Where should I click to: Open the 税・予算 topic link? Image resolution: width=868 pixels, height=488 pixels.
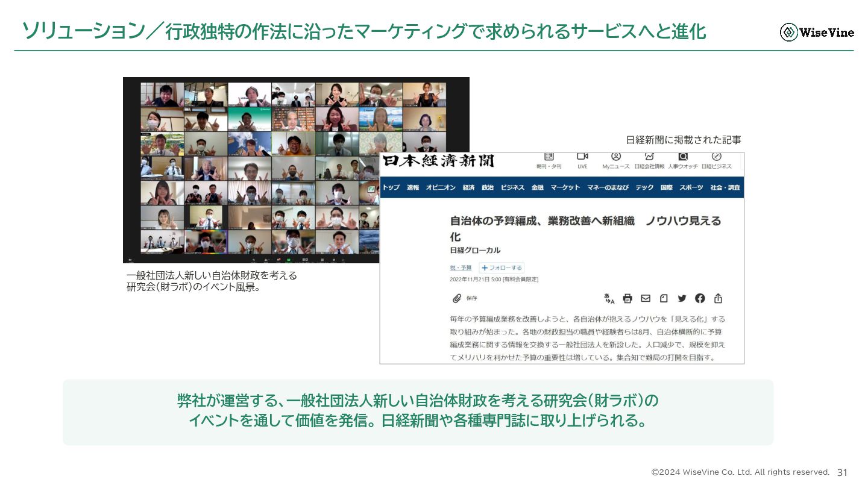click(x=461, y=267)
